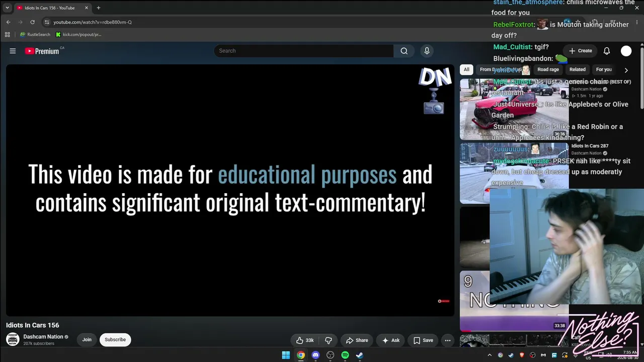Click the Create button
The height and width of the screenshot is (362, 644).
point(580,51)
